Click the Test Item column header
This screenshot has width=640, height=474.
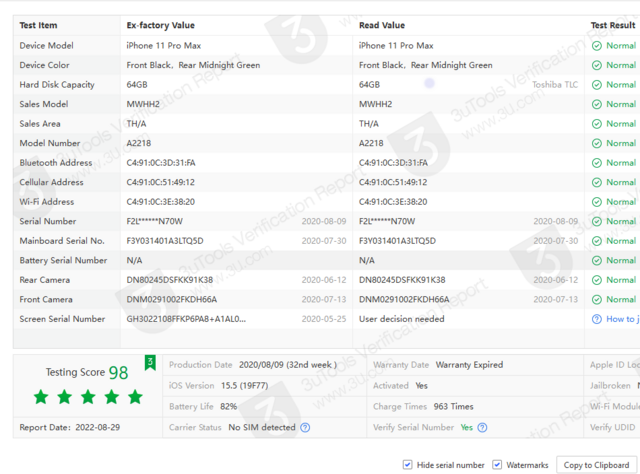click(x=38, y=25)
